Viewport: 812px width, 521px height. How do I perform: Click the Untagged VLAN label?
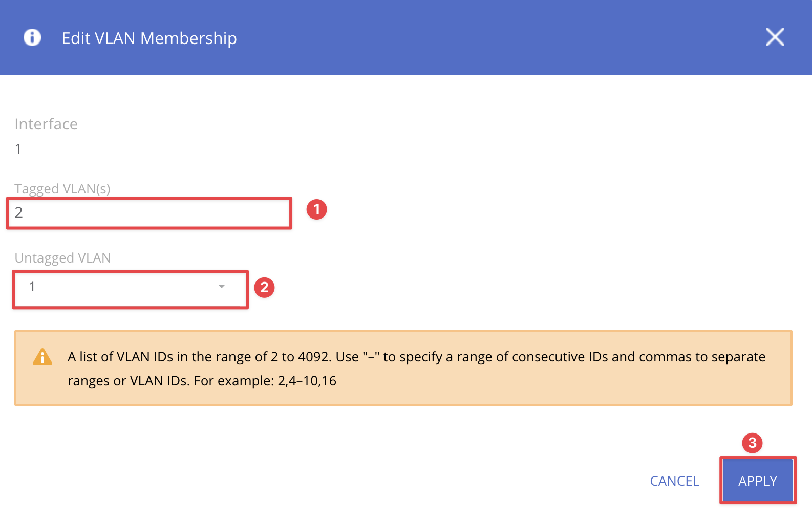(62, 258)
